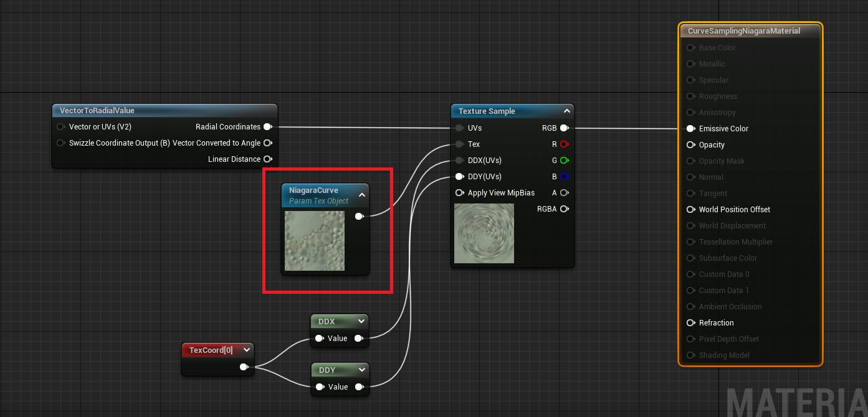Click the NiagaraCurve texture preview
This screenshot has width=868, height=417.
click(x=315, y=241)
